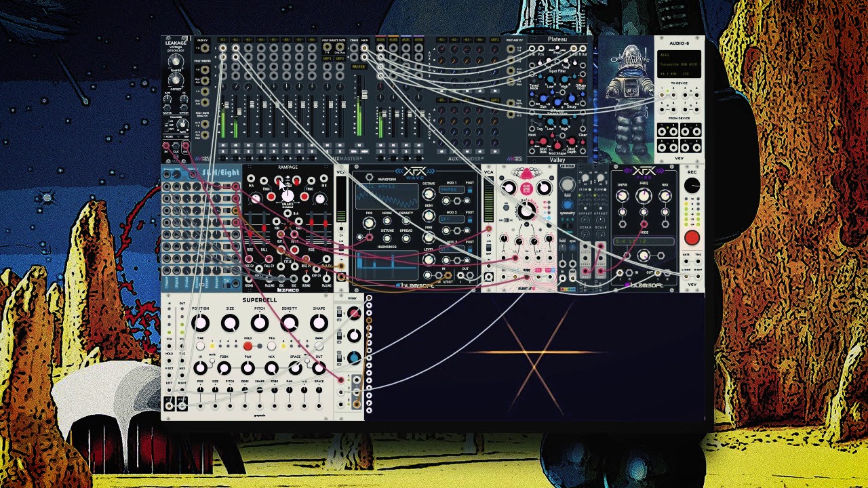Open the XFX Wave waveform display

pos(388,195)
